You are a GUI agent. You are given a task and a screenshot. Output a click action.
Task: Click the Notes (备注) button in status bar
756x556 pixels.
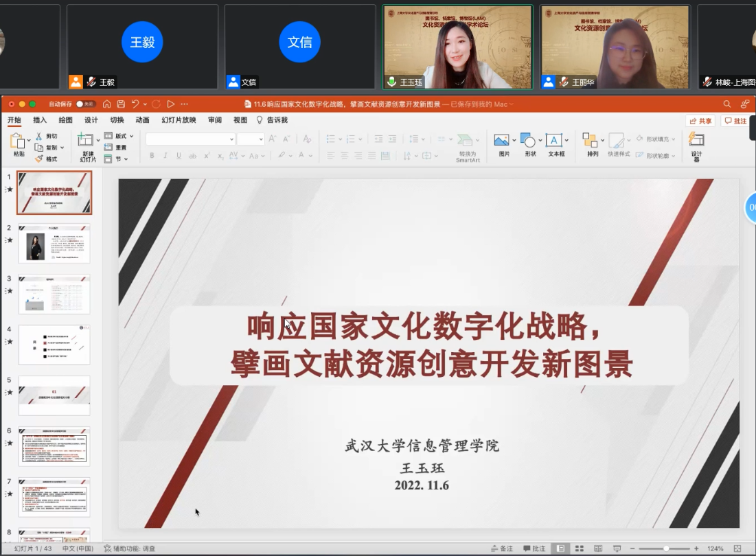click(503, 548)
